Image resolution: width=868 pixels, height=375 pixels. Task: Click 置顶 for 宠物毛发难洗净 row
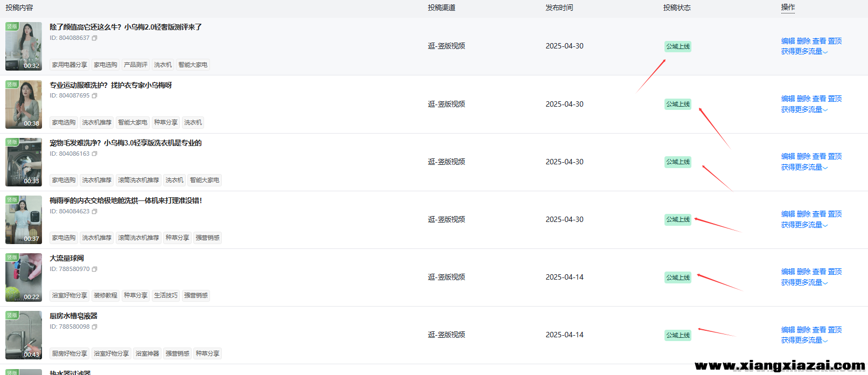click(x=835, y=157)
